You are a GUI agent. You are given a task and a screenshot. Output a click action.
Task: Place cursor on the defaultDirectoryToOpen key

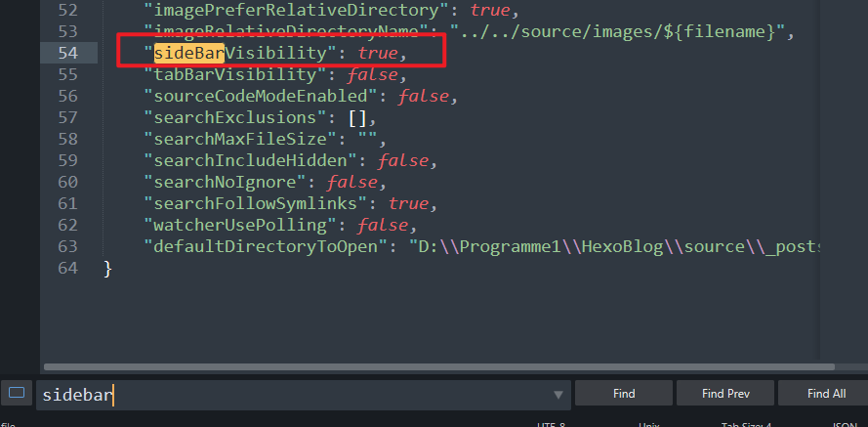point(266,246)
